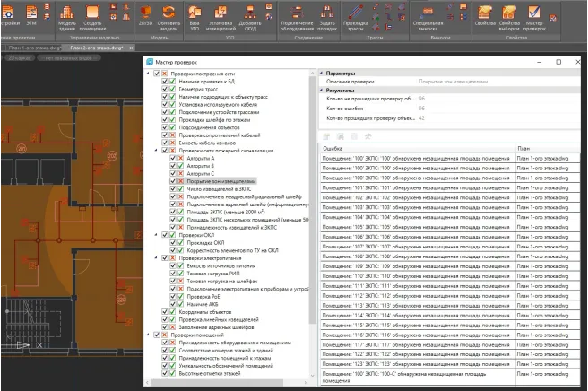Screen dimensions: 588x391
Task: Click the Модель здания ribbon icon
Action: [x=66, y=13]
